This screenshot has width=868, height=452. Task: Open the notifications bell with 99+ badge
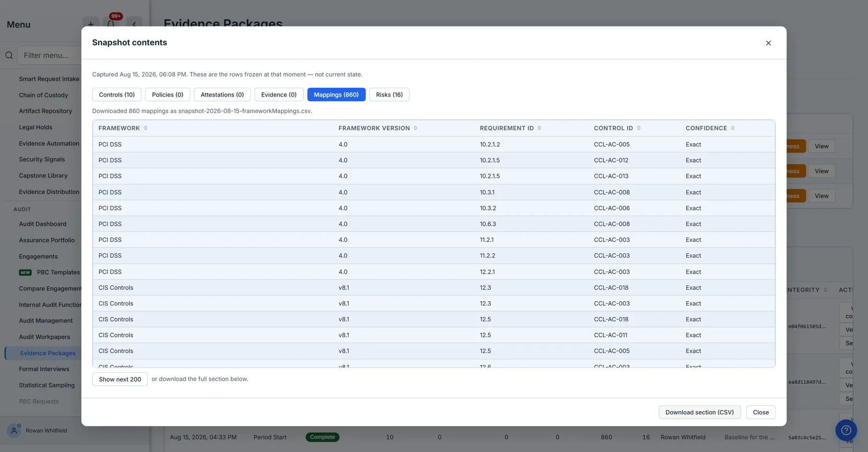pyautogui.click(x=111, y=24)
